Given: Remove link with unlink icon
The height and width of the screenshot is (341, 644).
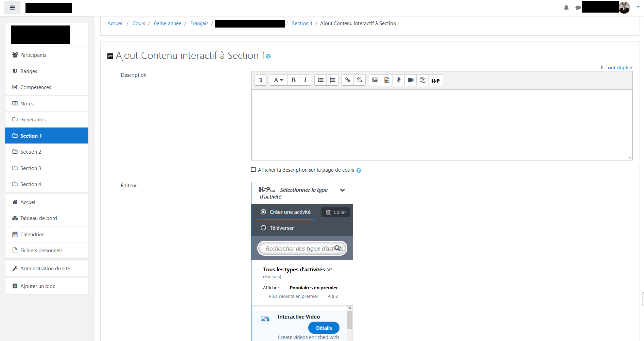Looking at the screenshot, I should (x=360, y=80).
